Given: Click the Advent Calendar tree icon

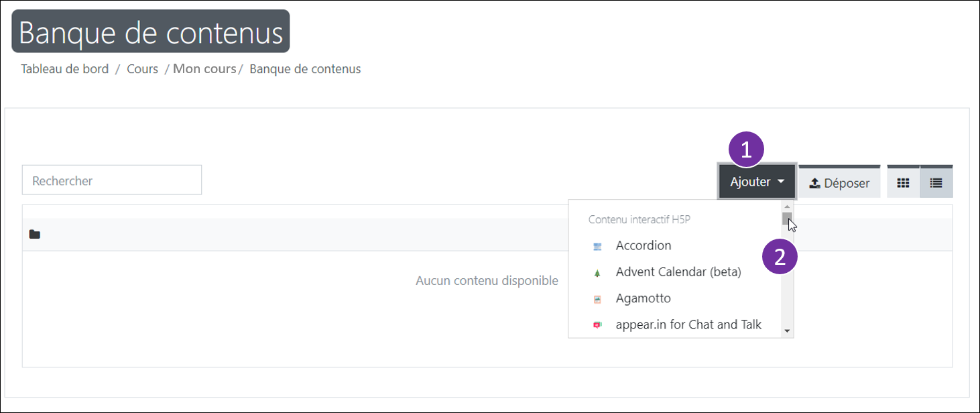Looking at the screenshot, I should click(597, 273).
